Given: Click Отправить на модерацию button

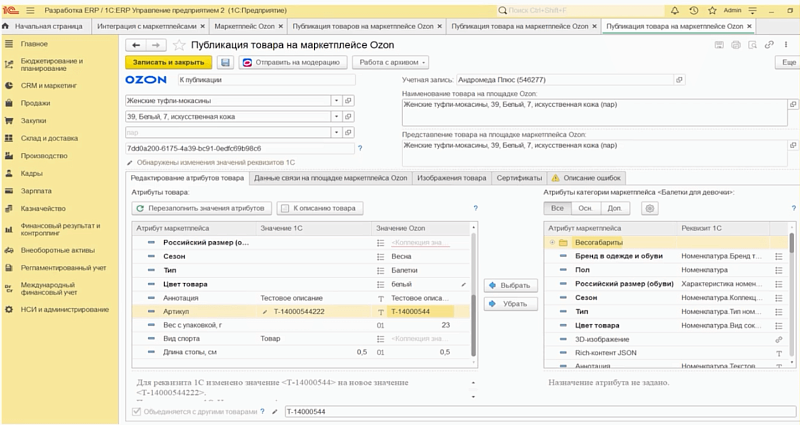Looking at the screenshot, I should (x=293, y=62).
